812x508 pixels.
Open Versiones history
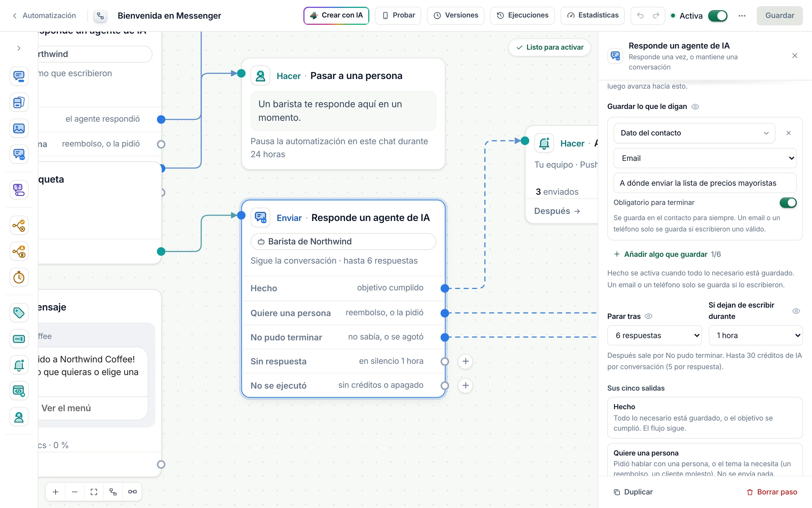pos(455,16)
